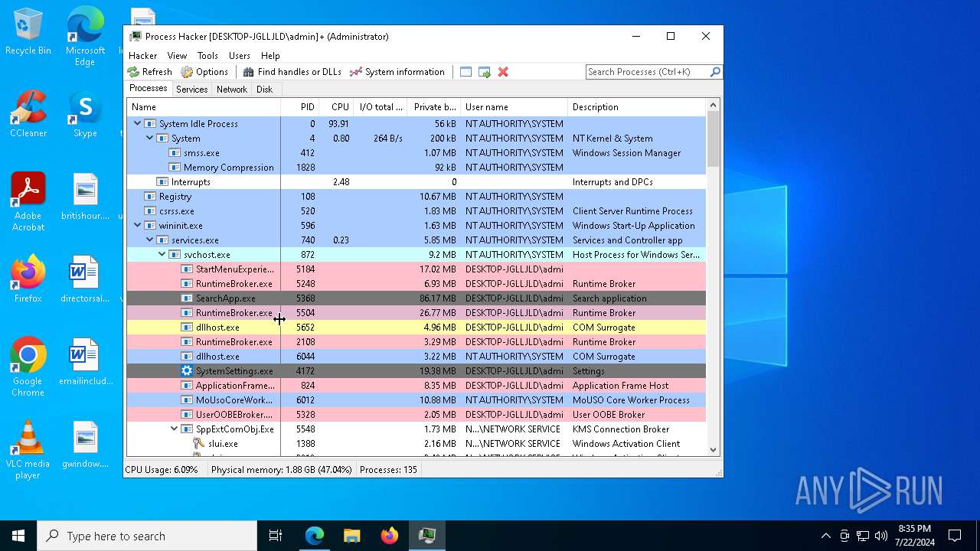
Task: Select the Adobe Acrobat desktop icon
Action: point(28,202)
